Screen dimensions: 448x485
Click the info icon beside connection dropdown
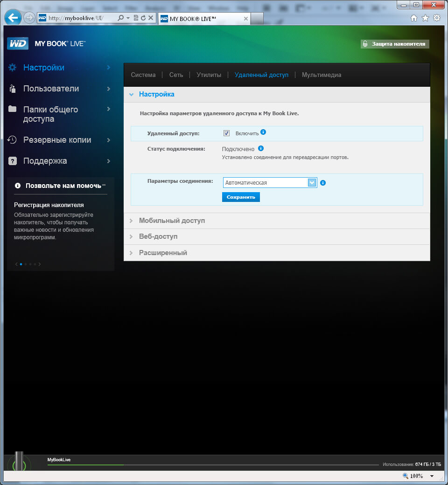click(323, 183)
